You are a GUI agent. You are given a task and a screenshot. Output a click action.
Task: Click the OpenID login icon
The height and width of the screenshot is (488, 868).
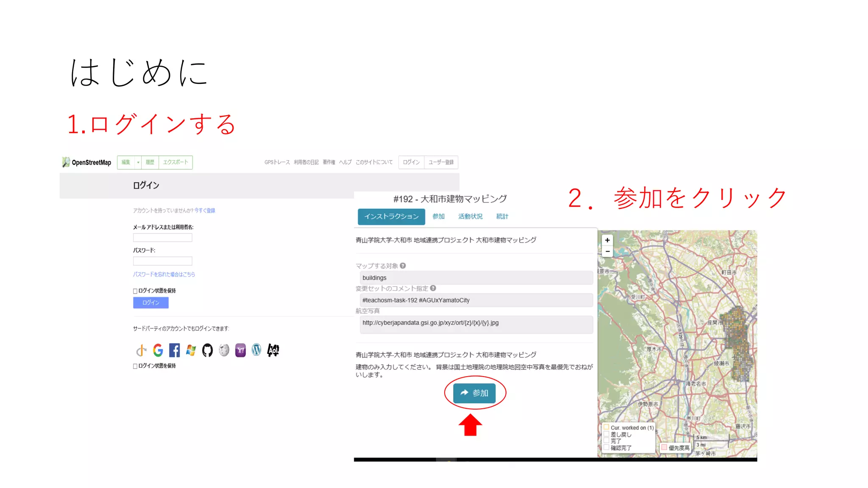(141, 350)
